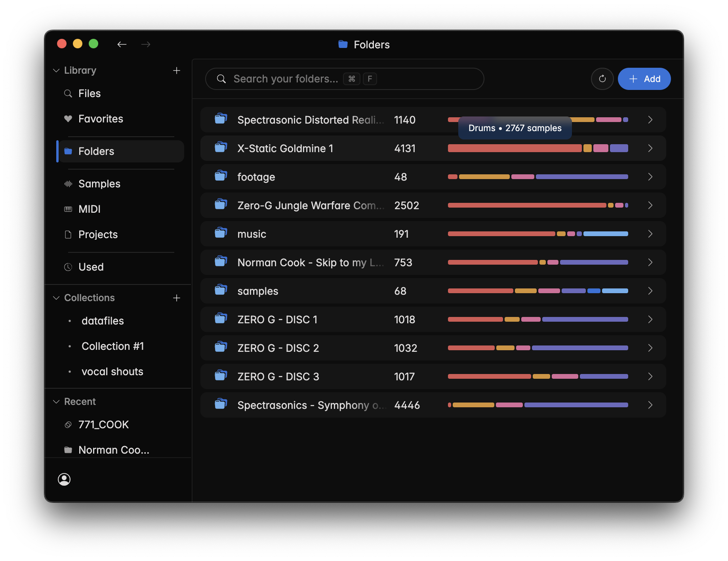
Task: Click the plus icon next to Library
Action: point(177,71)
